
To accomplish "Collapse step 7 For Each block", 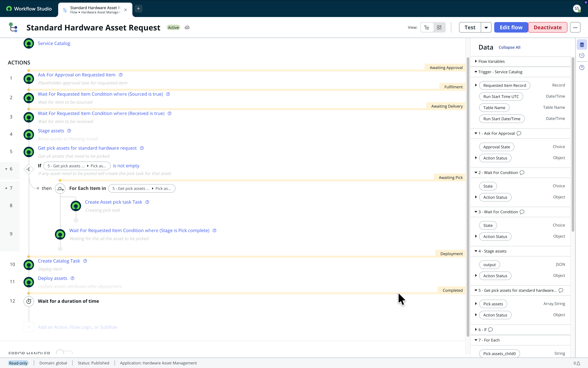I will tap(6, 188).
